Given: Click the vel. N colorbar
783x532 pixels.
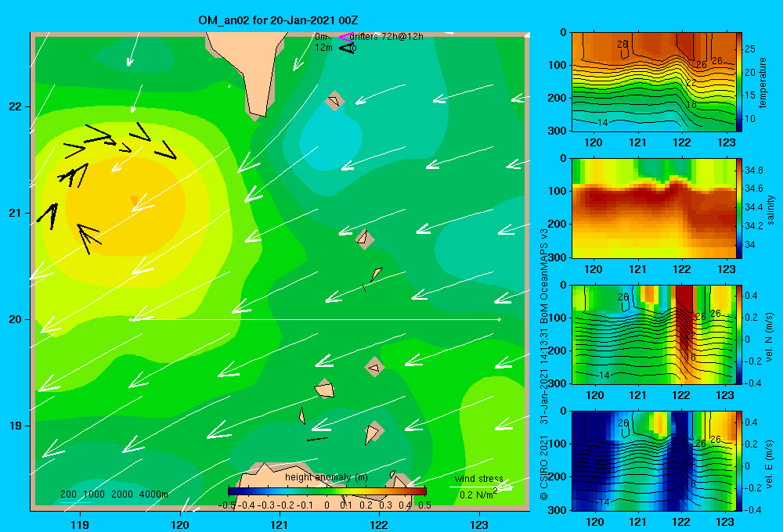Looking at the screenshot, I should [739, 335].
